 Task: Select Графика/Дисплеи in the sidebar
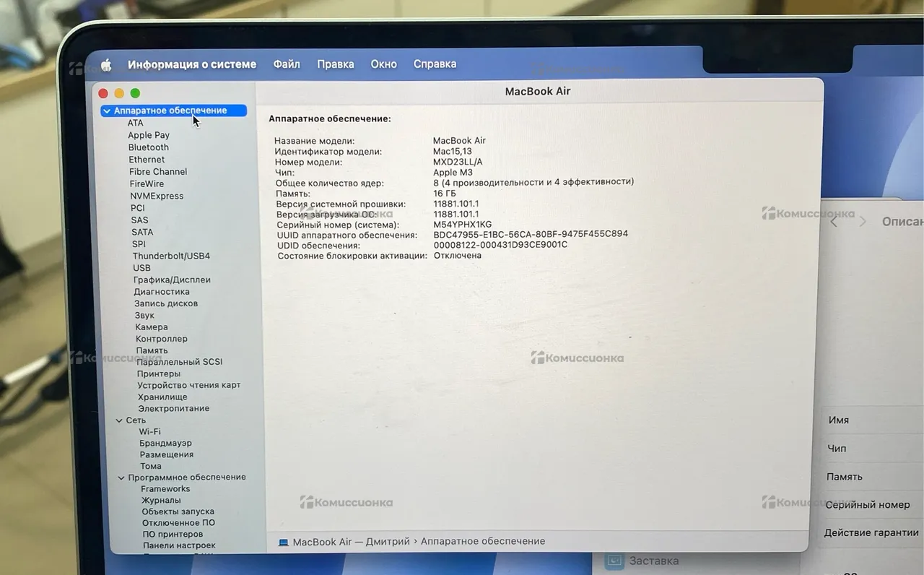point(172,280)
